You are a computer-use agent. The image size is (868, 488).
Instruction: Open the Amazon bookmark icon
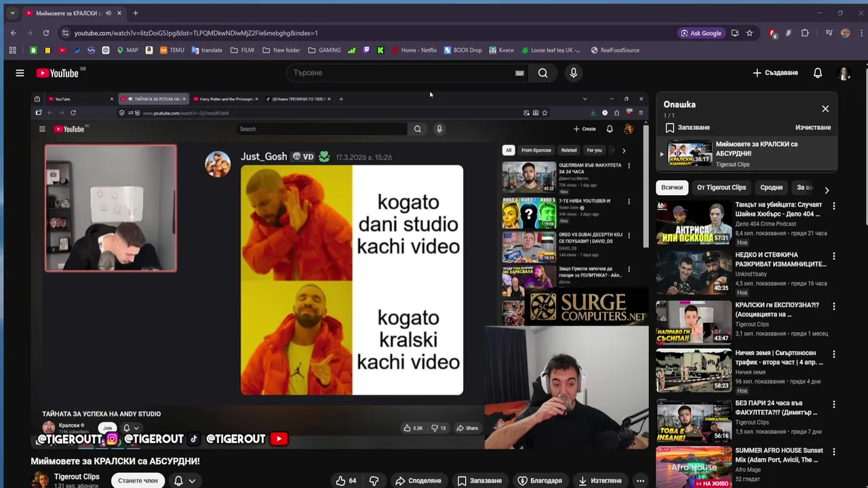pyautogui.click(x=149, y=50)
